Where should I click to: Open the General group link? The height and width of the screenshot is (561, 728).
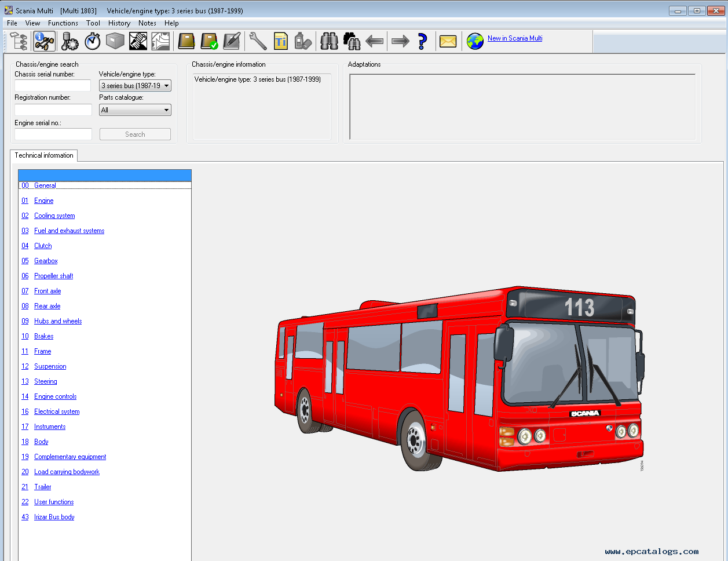pyautogui.click(x=45, y=185)
